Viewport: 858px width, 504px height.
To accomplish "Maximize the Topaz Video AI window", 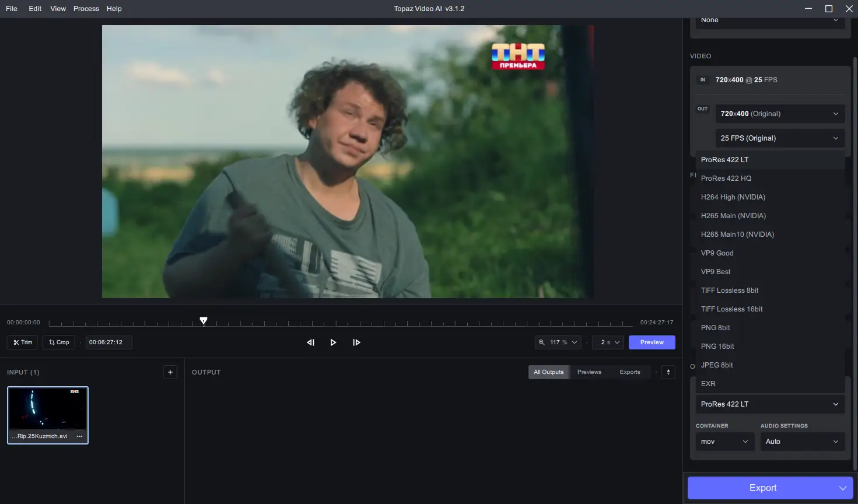I will (x=829, y=9).
